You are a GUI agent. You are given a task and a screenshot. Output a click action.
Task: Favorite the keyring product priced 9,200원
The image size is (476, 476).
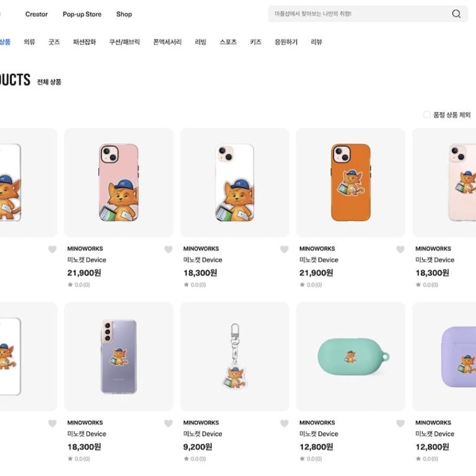pyautogui.click(x=284, y=424)
